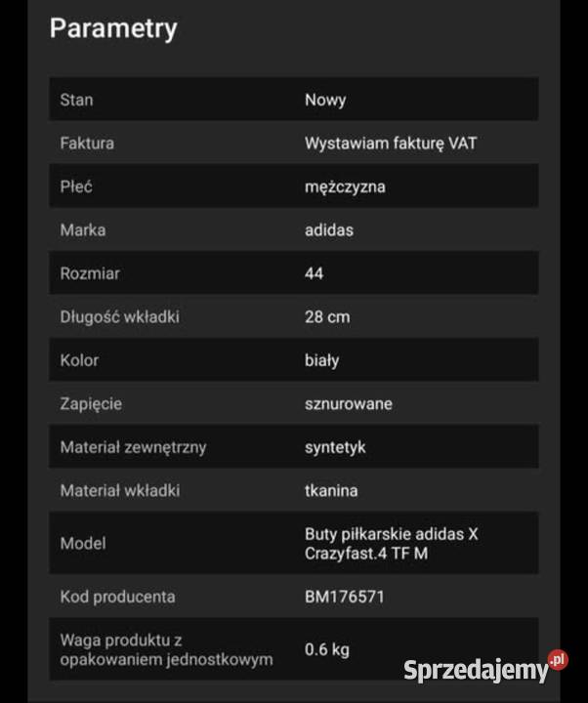
Task: Click the Zapięcie value sznurowane
Action: point(349,404)
